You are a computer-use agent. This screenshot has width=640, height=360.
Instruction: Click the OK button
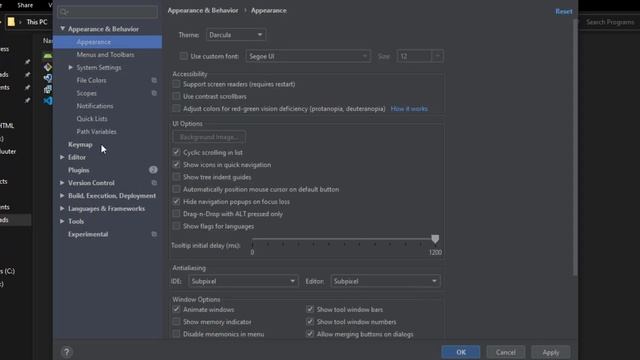click(460, 352)
